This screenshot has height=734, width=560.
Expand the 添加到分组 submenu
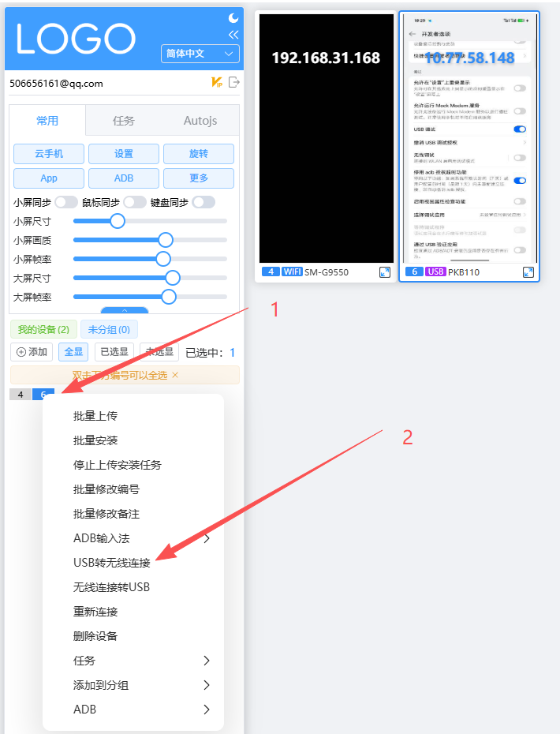click(133, 685)
